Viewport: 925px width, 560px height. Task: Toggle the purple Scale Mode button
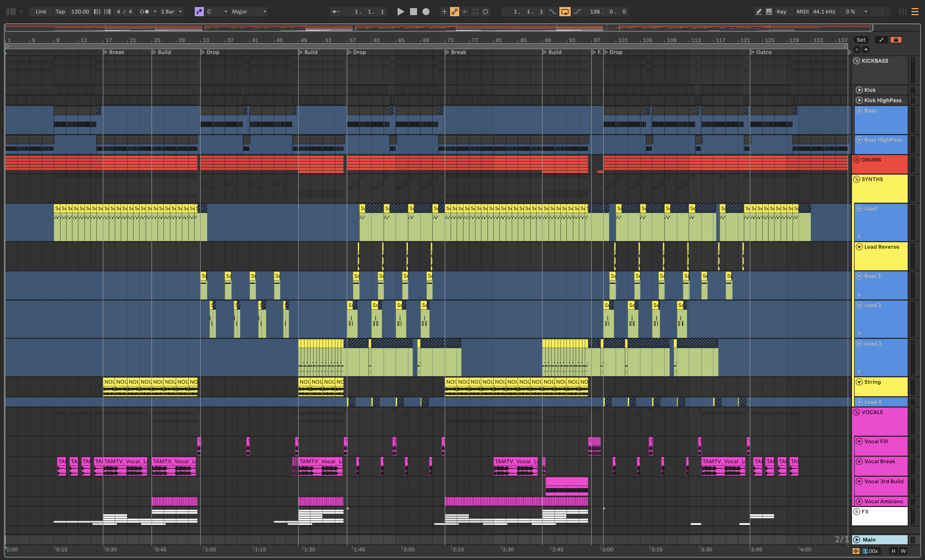click(199, 12)
